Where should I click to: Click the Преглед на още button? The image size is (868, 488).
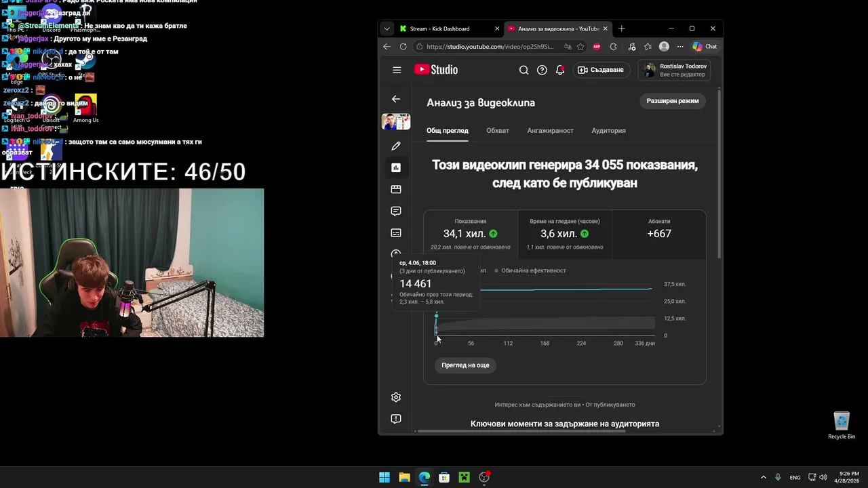(465, 365)
